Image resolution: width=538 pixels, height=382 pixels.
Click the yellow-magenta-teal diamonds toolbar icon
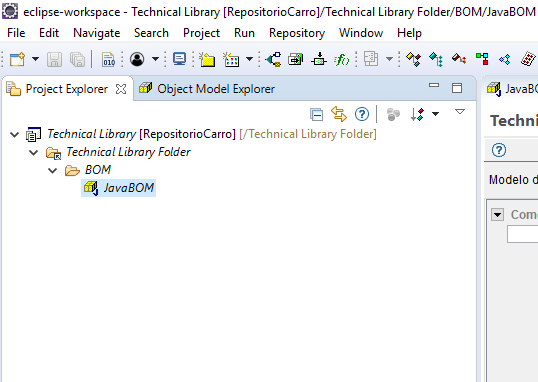(x=413, y=59)
